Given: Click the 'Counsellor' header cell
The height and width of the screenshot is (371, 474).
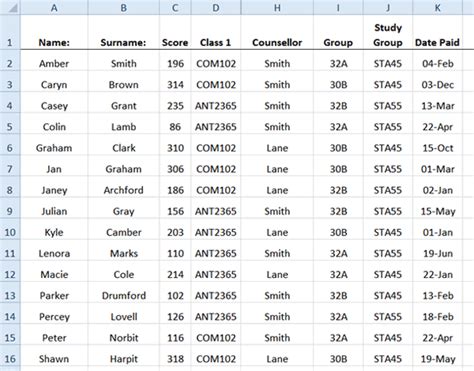Looking at the screenshot, I should point(277,32).
